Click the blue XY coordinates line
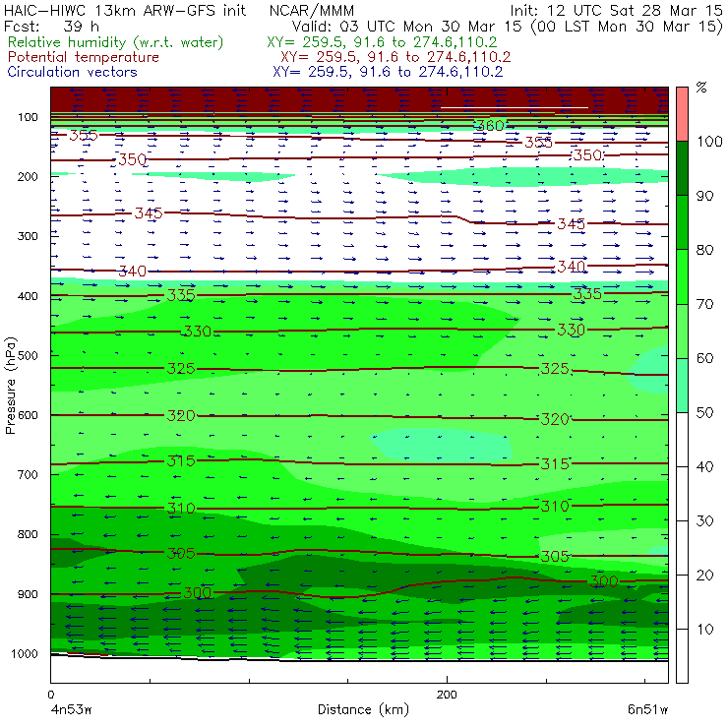728x728 pixels. coord(388,72)
